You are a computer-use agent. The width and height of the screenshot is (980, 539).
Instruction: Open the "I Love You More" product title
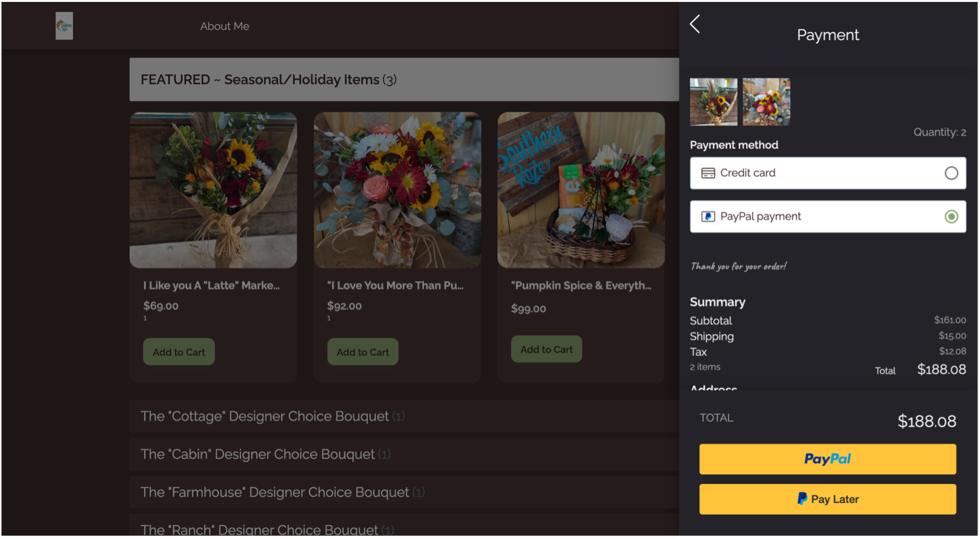(395, 286)
